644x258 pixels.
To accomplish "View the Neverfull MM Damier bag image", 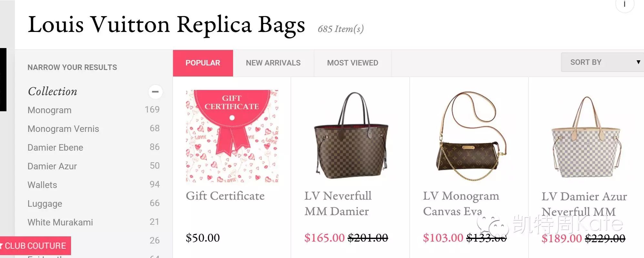I will [351, 135].
